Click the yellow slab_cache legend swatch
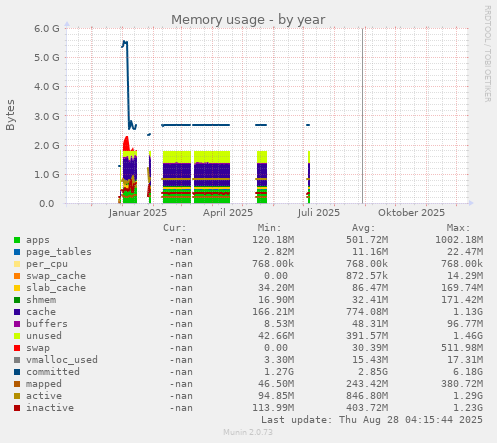The width and height of the screenshot is (497, 443). pos(17,288)
